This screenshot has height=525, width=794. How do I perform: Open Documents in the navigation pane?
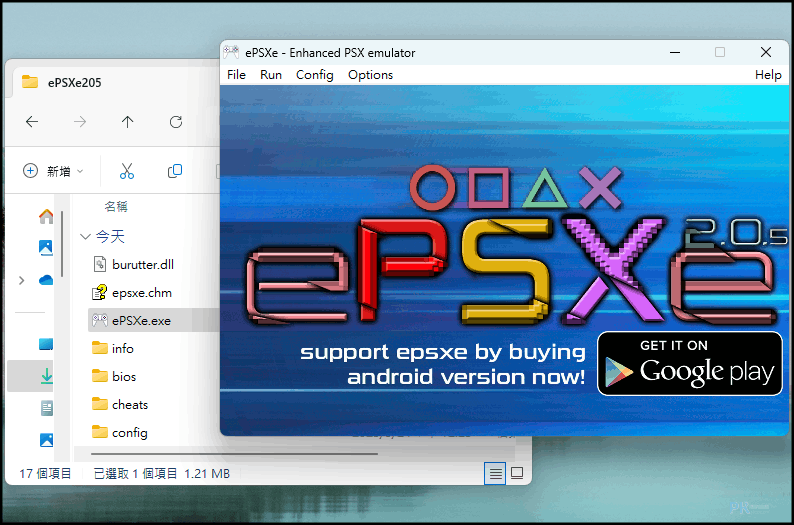pos(47,408)
